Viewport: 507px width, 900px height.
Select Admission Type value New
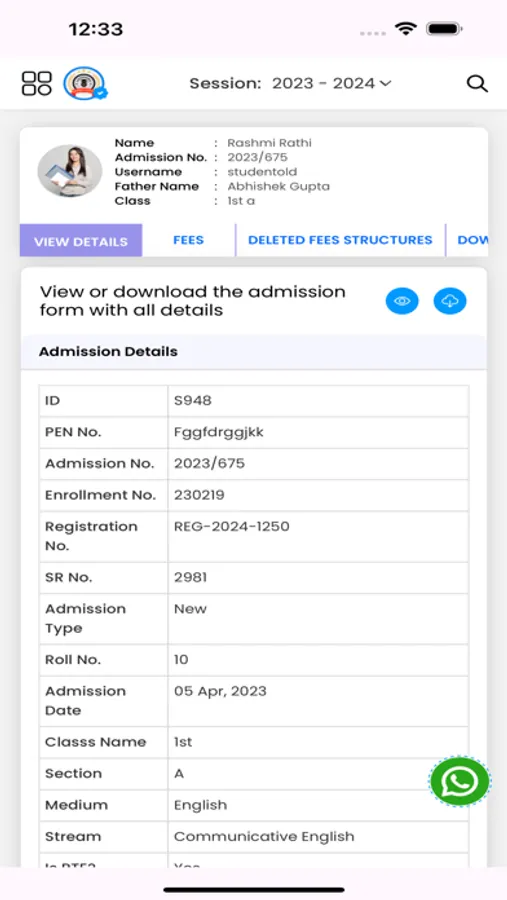coord(190,609)
